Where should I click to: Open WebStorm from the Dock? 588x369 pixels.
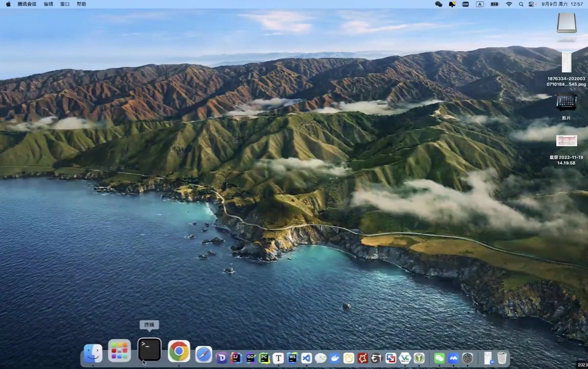coord(292,358)
